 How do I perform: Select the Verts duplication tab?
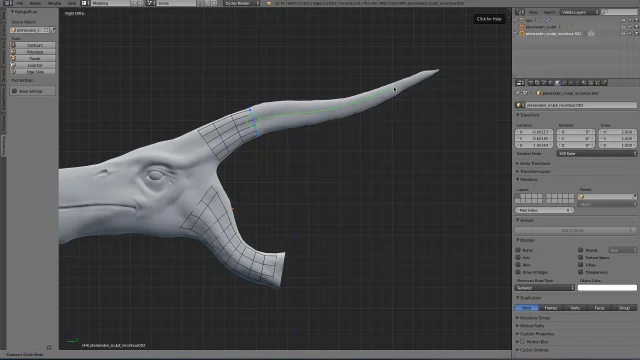[x=575, y=308]
